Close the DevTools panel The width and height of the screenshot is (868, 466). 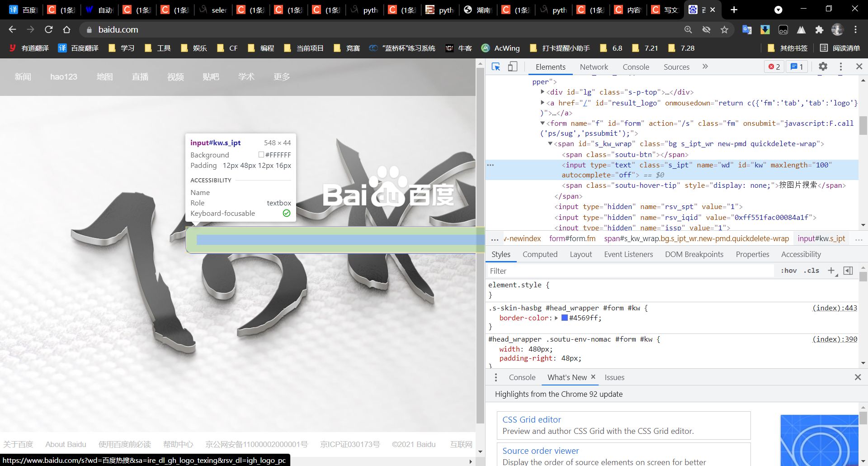(859, 67)
